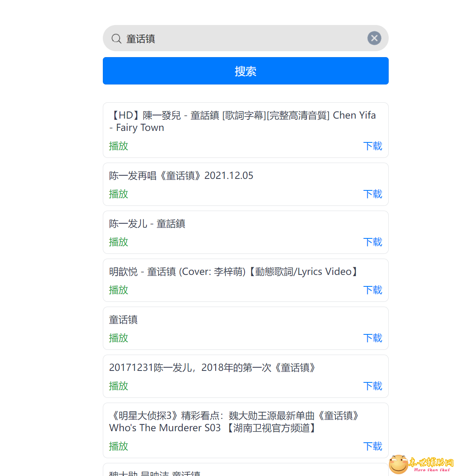
Task: Select title 陈一发再唱《童话镇》2021.12.05
Action: (181, 176)
